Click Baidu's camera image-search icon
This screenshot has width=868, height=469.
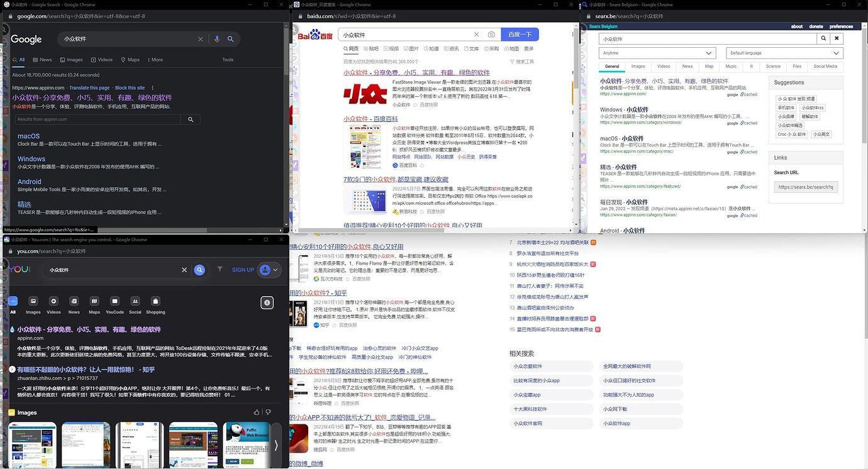[491, 35]
